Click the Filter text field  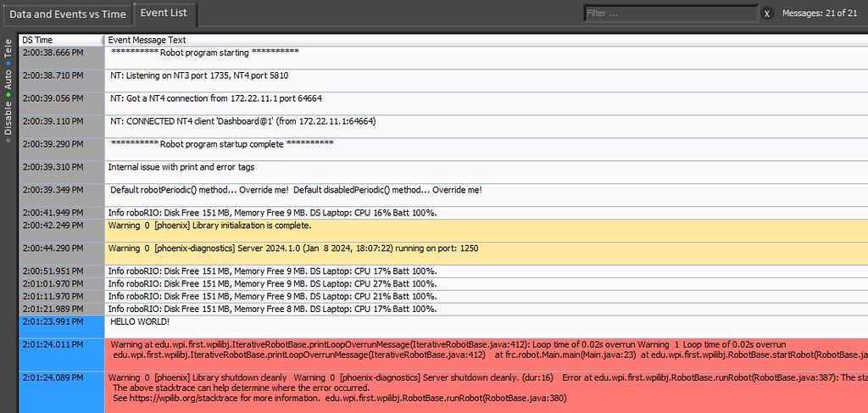click(669, 14)
